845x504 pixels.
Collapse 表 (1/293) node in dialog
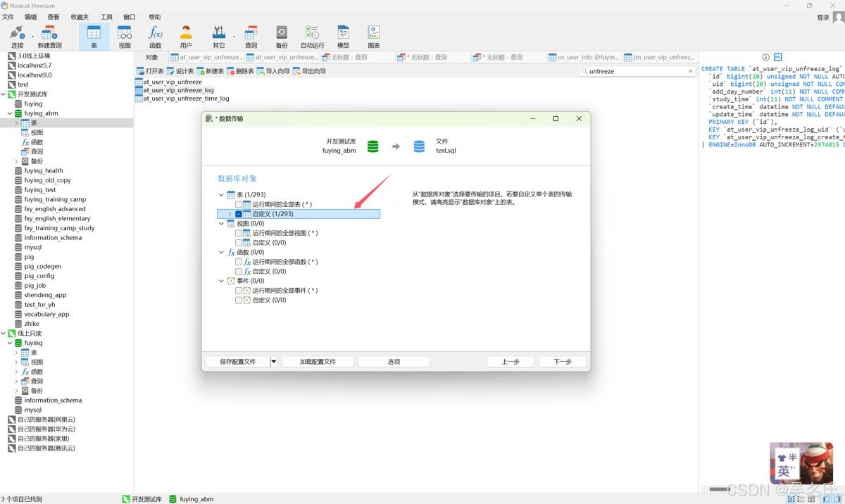221,195
